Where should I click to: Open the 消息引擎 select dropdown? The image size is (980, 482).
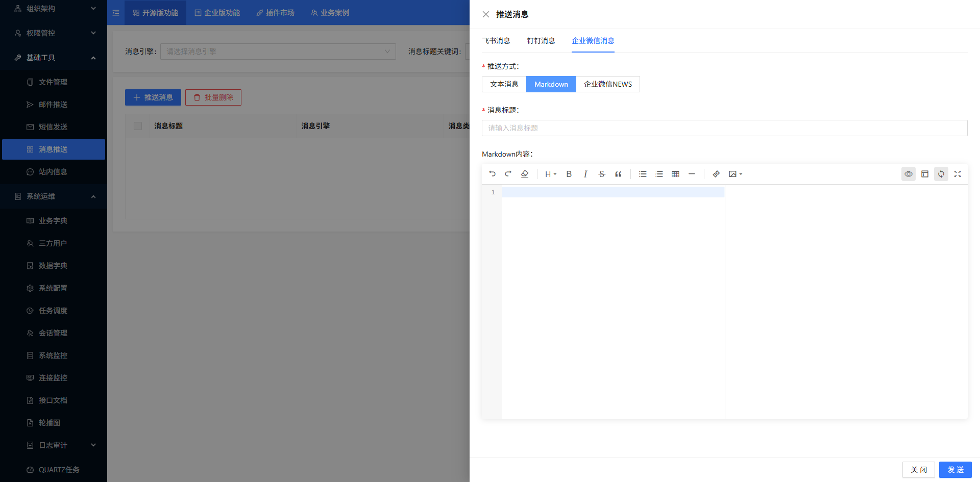pos(278,52)
